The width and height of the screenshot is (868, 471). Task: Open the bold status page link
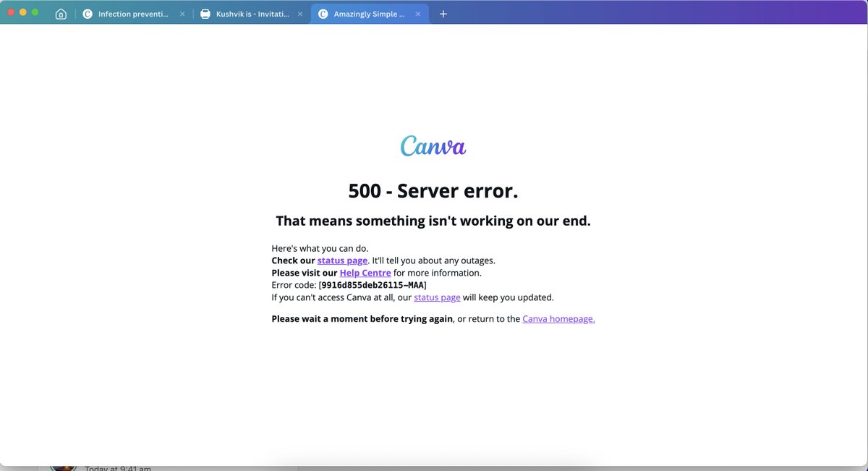pos(342,260)
